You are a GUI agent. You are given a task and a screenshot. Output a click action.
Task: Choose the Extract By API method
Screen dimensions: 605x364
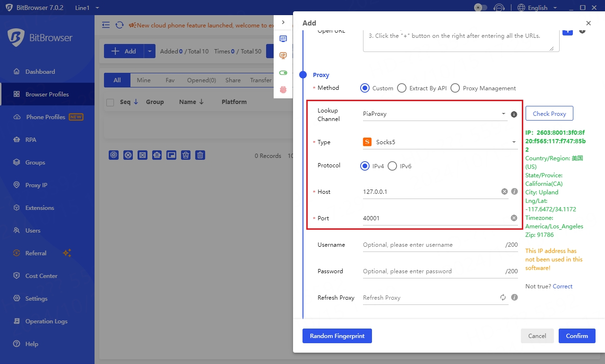click(x=402, y=88)
